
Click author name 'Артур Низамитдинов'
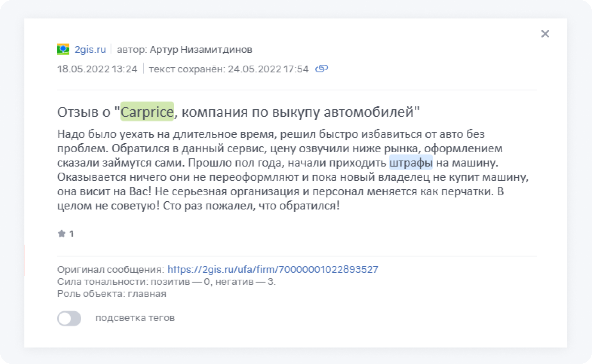point(201,50)
